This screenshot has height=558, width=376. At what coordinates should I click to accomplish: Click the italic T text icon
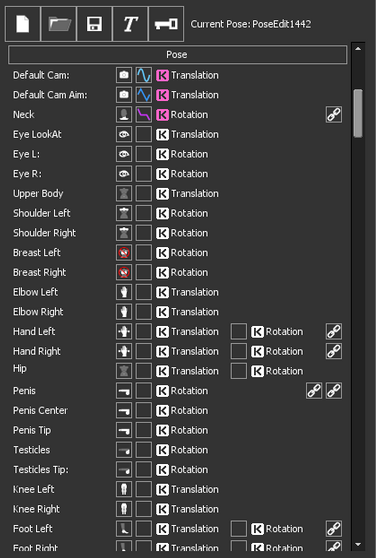tap(130, 24)
